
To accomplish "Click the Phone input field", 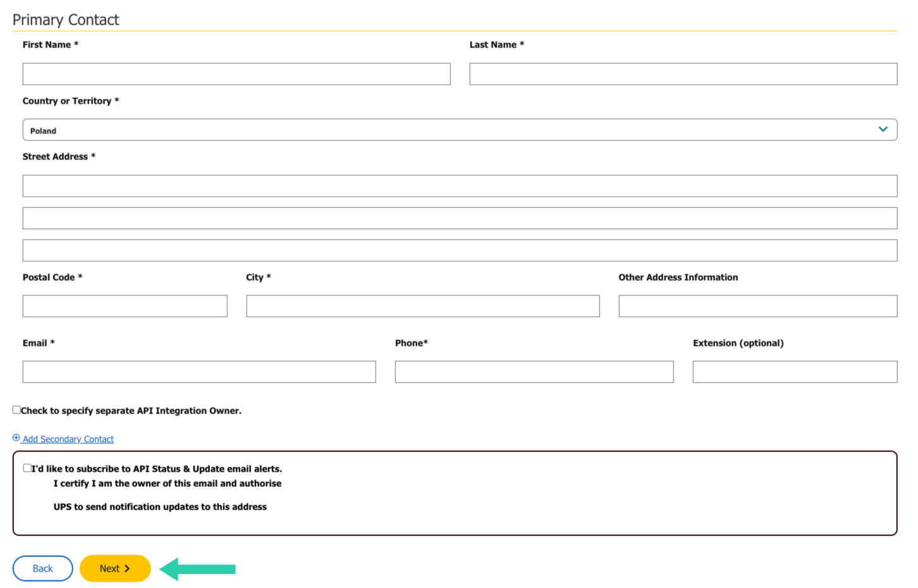I will tap(534, 372).
